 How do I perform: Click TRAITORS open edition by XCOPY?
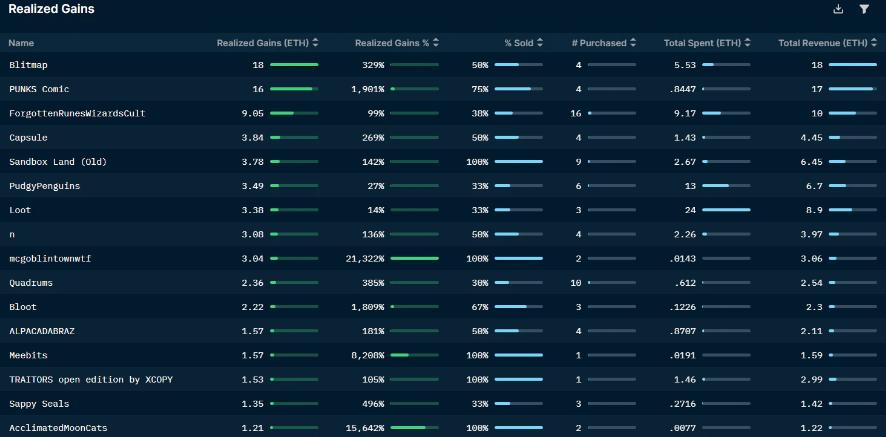89,380
